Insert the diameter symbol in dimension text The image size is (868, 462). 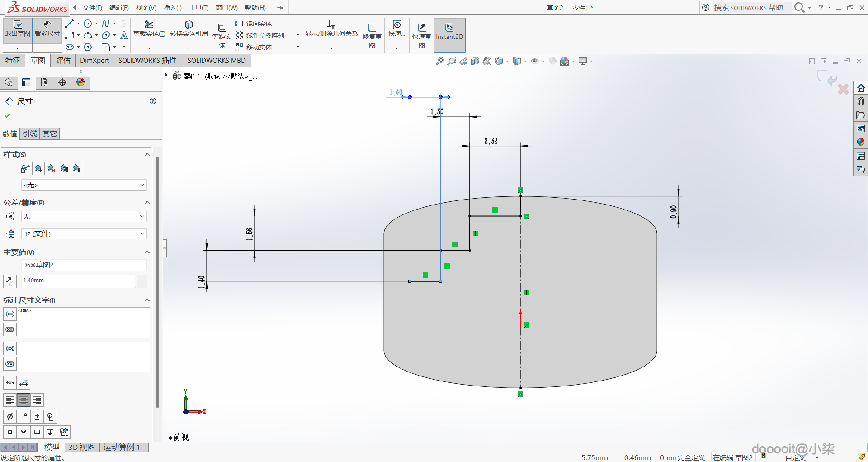point(10,417)
